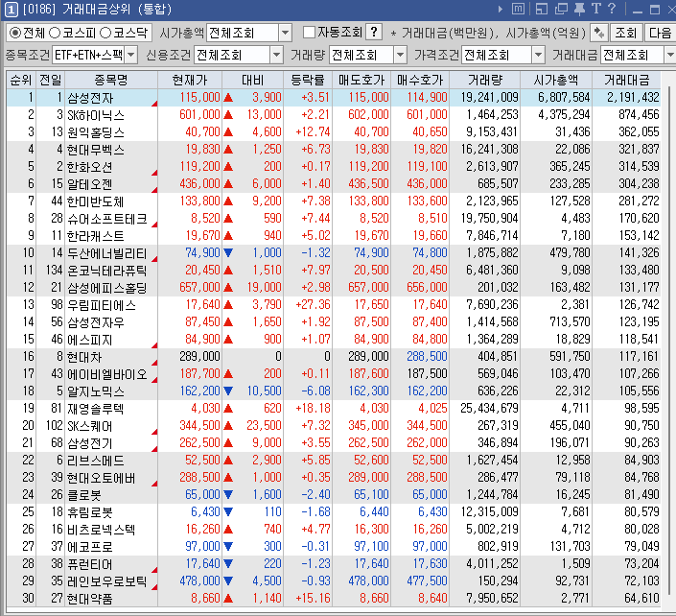Sort by the 현재가 column header
The width and height of the screenshot is (676, 616).
pos(190,80)
